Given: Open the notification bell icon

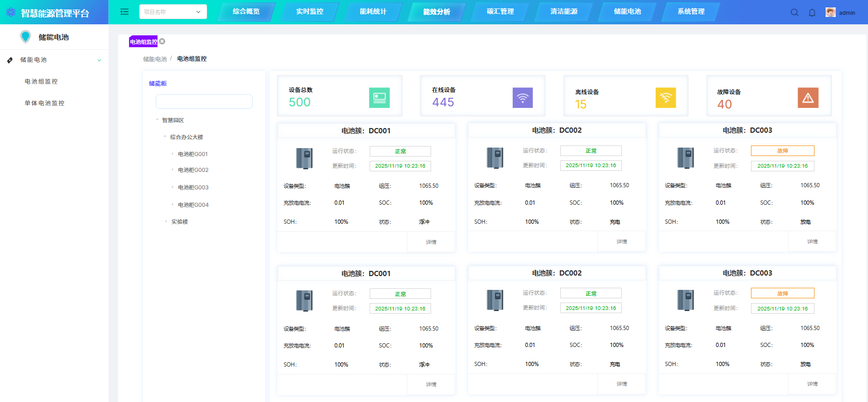Looking at the screenshot, I should coord(812,13).
